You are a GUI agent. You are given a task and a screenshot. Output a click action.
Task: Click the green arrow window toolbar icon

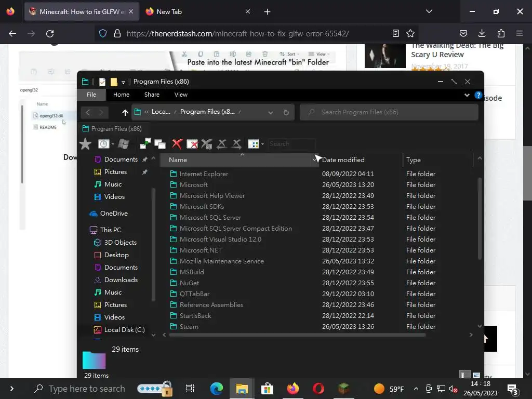tap(145, 144)
